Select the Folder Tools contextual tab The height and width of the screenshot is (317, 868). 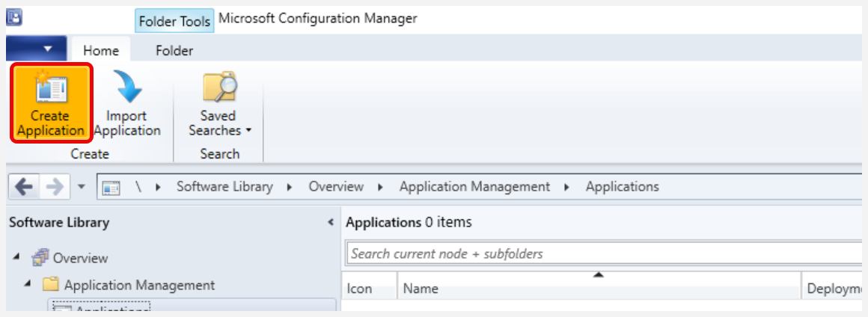(x=174, y=22)
